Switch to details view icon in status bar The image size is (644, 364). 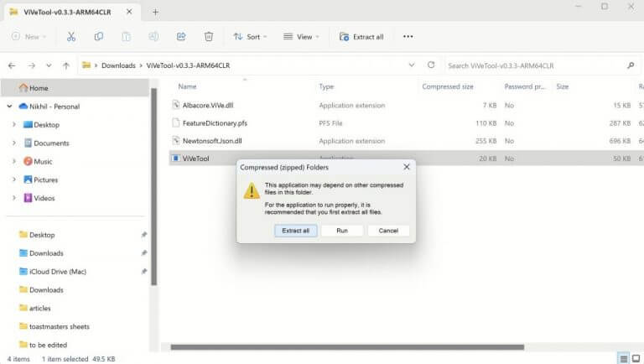coord(623,359)
